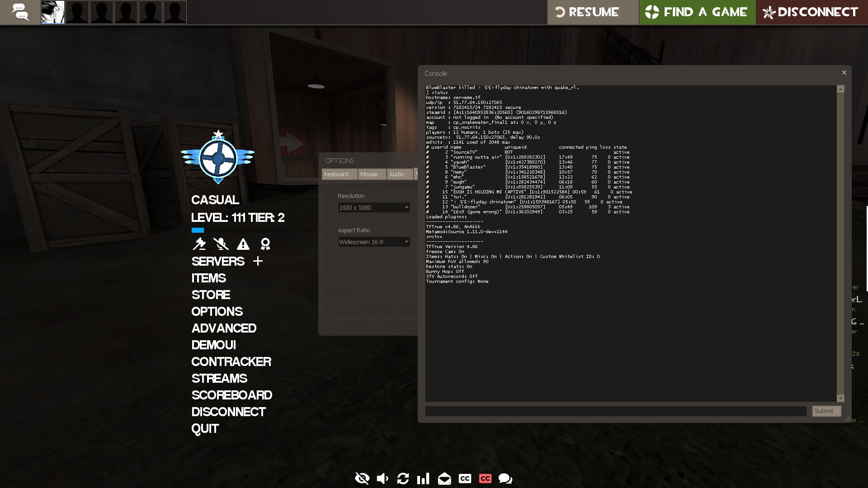868x488 pixels.
Task: Select the last silhouette avatar slot
Action: coord(175,12)
